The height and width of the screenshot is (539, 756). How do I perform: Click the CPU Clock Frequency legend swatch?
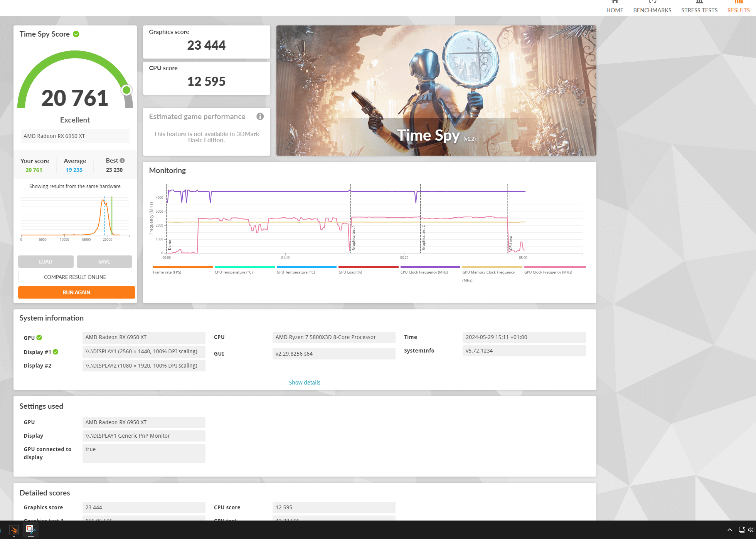(x=431, y=267)
